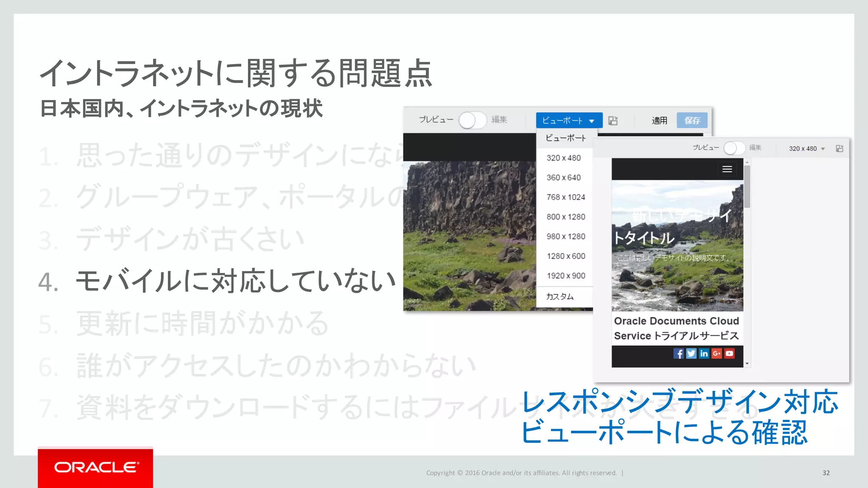Open the 320 x 480 size dropdown
Image resolution: width=868 pixels, height=488 pixels.
tap(807, 149)
